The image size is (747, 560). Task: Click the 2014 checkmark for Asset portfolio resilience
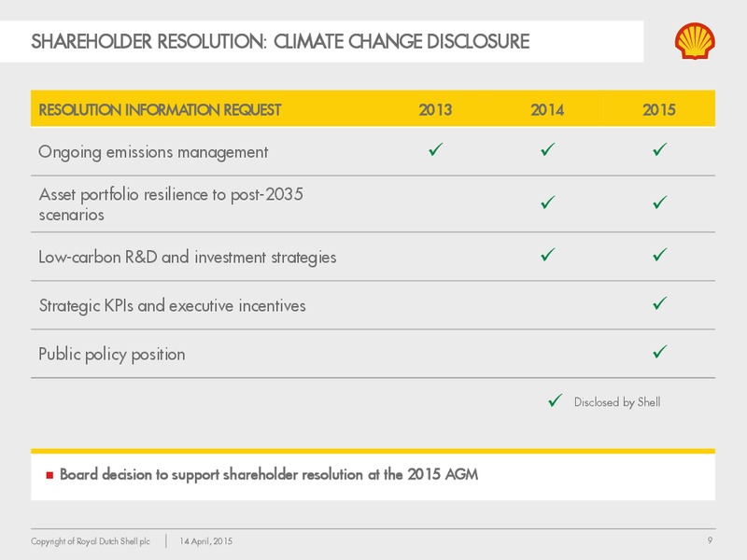point(548,203)
